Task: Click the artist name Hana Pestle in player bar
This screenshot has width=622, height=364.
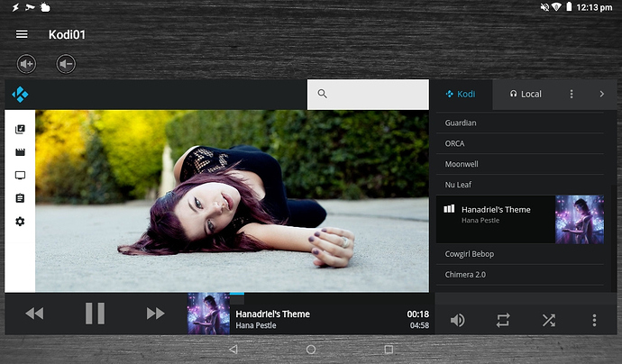Action: [x=256, y=325]
